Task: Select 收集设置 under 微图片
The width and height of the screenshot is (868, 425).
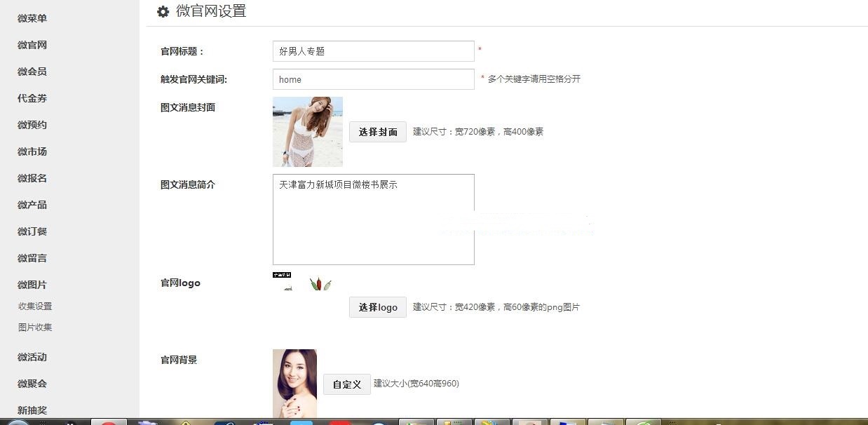Action: (x=35, y=306)
